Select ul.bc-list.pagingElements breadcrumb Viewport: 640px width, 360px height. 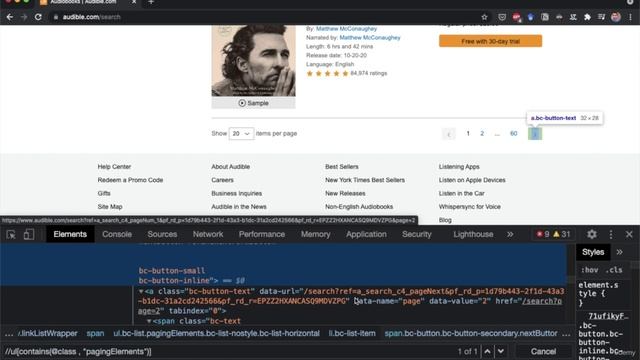click(216, 333)
